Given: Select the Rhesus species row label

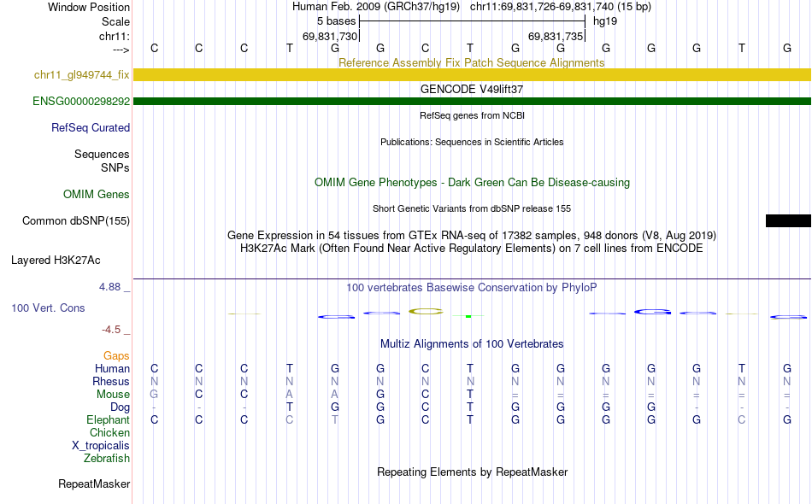Looking at the screenshot, I should [111, 381].
